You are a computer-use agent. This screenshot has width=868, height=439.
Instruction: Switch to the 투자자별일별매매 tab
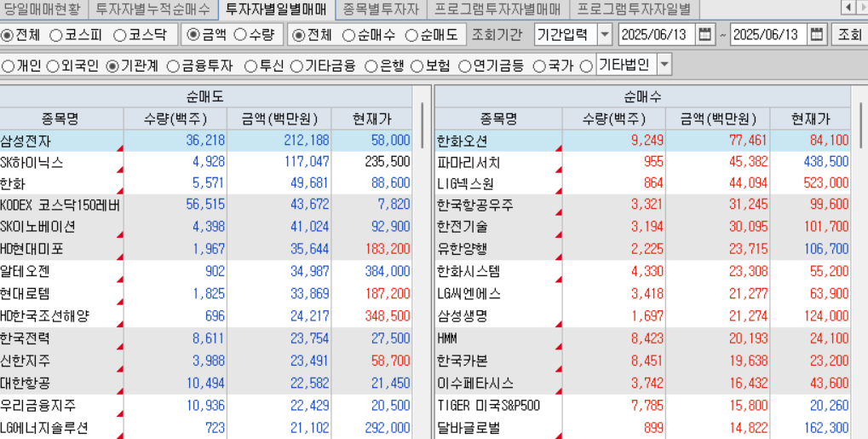click(276, 9)
